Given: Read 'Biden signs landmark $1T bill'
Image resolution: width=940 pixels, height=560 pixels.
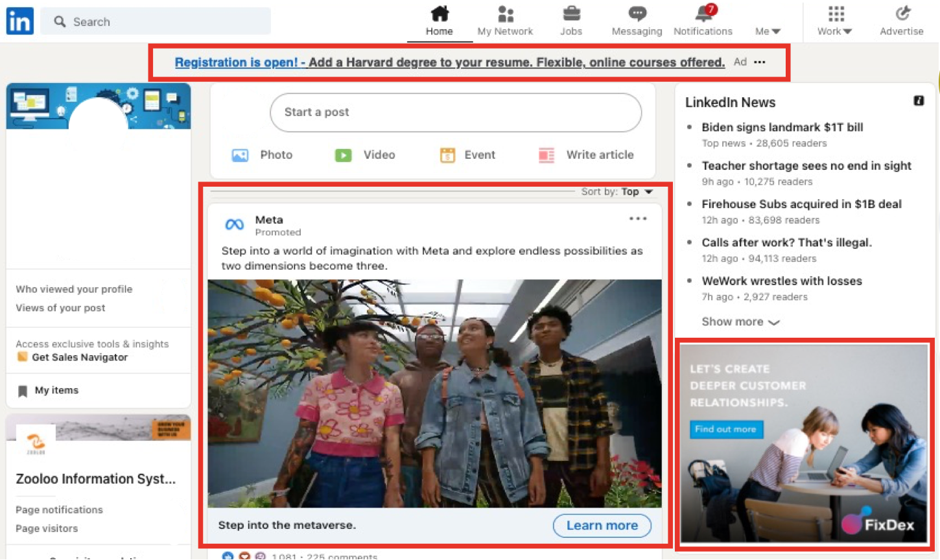Looking at the screenshot, I should point(782,127).
